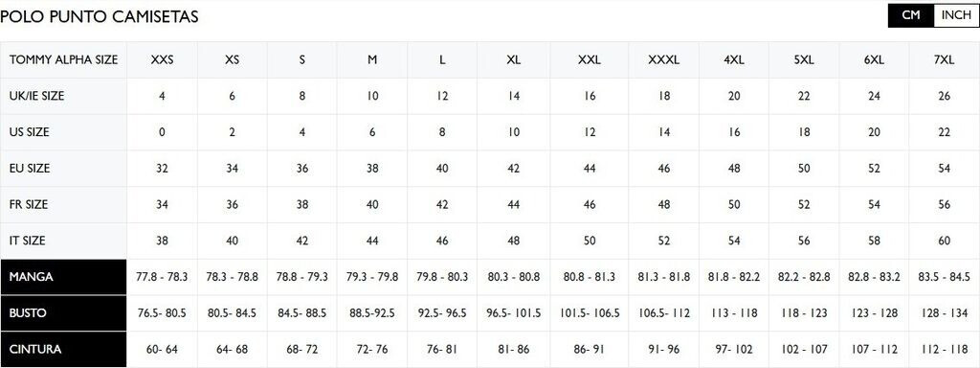The width and height of the screenshot is (980, 368).
Task: Click the FR SIZE row label
Action: [x=63, y=205]
